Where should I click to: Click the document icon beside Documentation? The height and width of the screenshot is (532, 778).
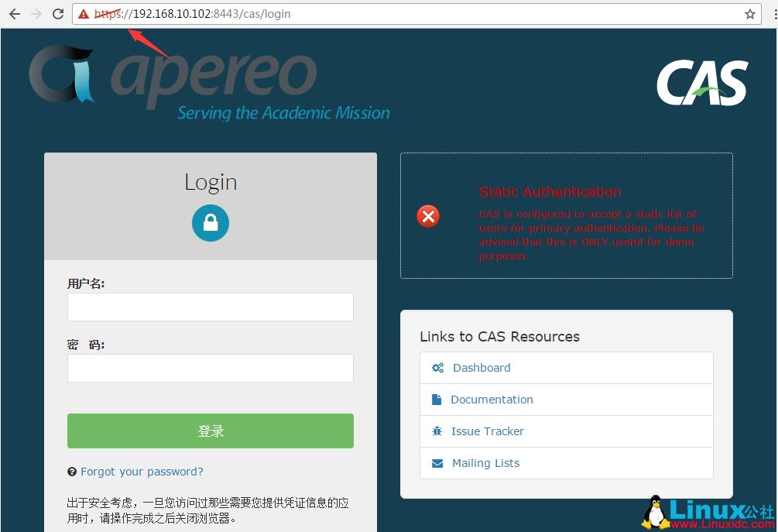[436, 400]
